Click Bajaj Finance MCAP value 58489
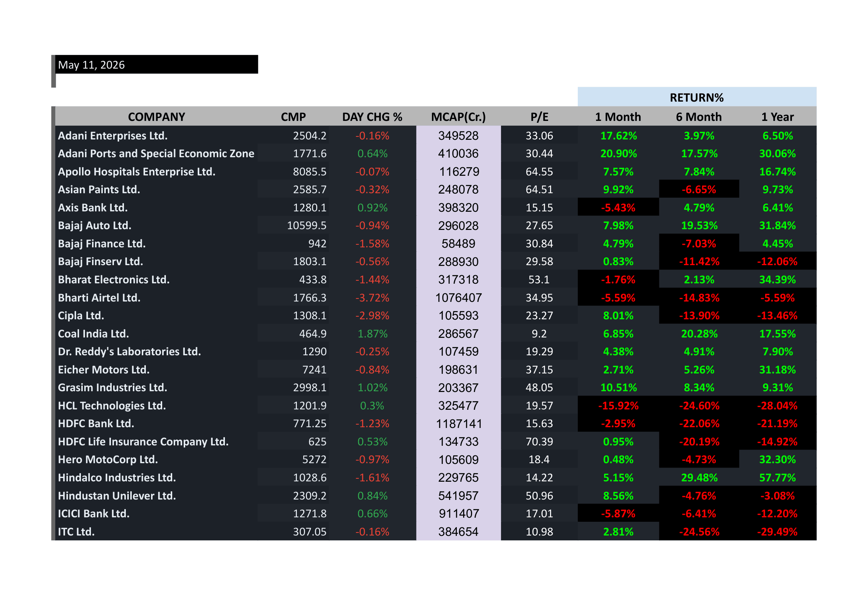 pos(459,244)
